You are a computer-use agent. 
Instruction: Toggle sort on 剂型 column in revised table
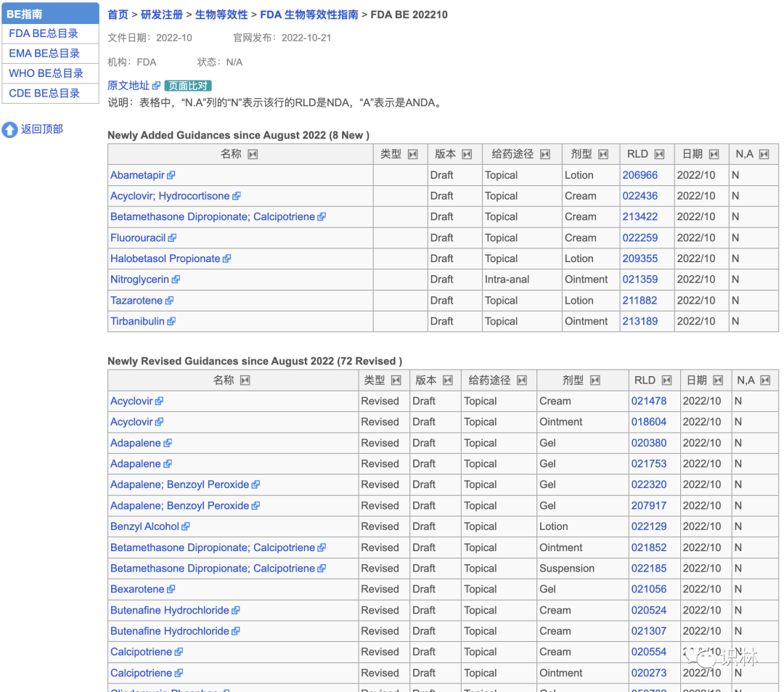595,380
